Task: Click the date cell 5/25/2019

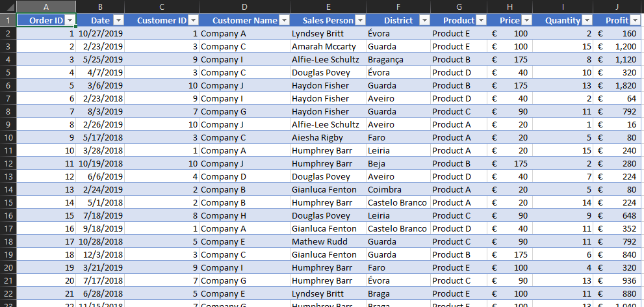Action: click(x=100, y=60)
